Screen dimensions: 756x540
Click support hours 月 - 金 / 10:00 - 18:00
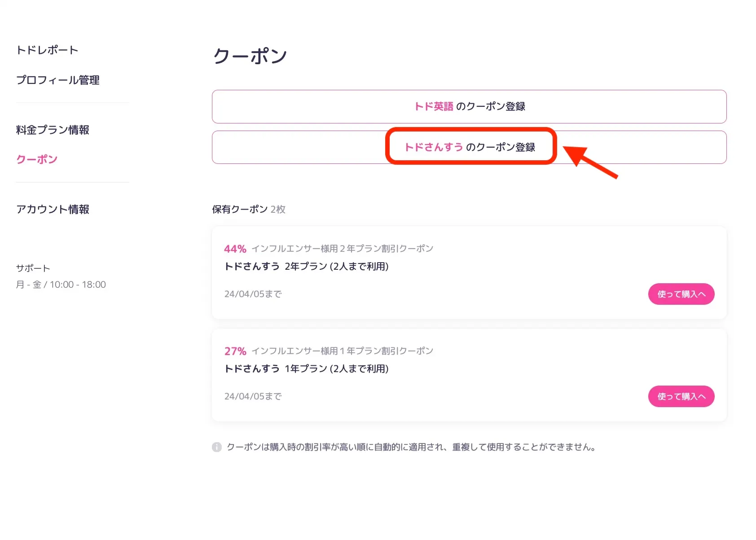click(61, 285)
